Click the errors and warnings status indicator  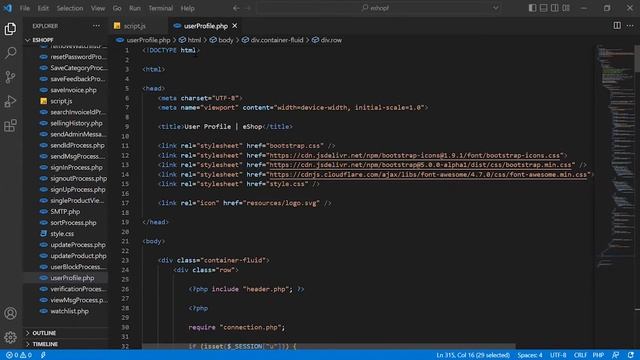(19, 355)
